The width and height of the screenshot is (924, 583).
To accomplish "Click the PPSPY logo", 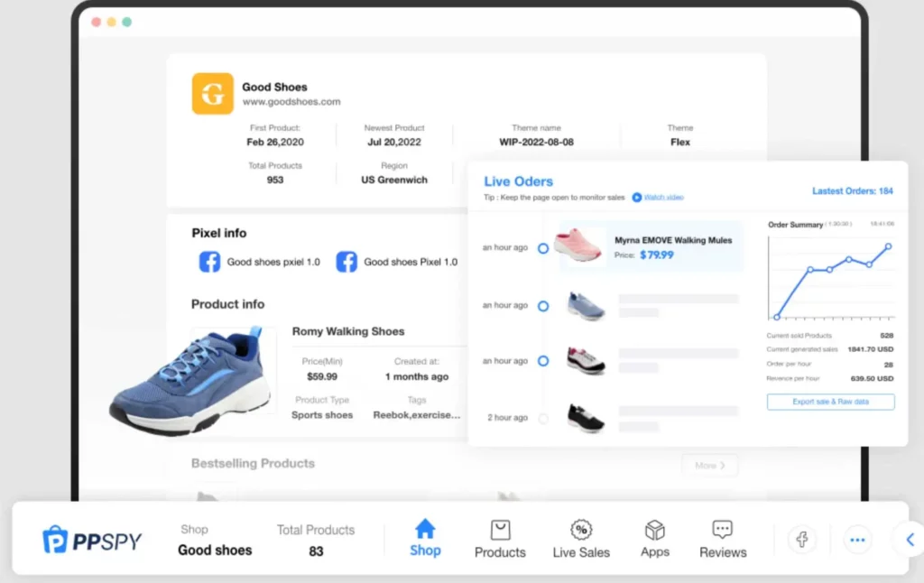I will (92, 540).
